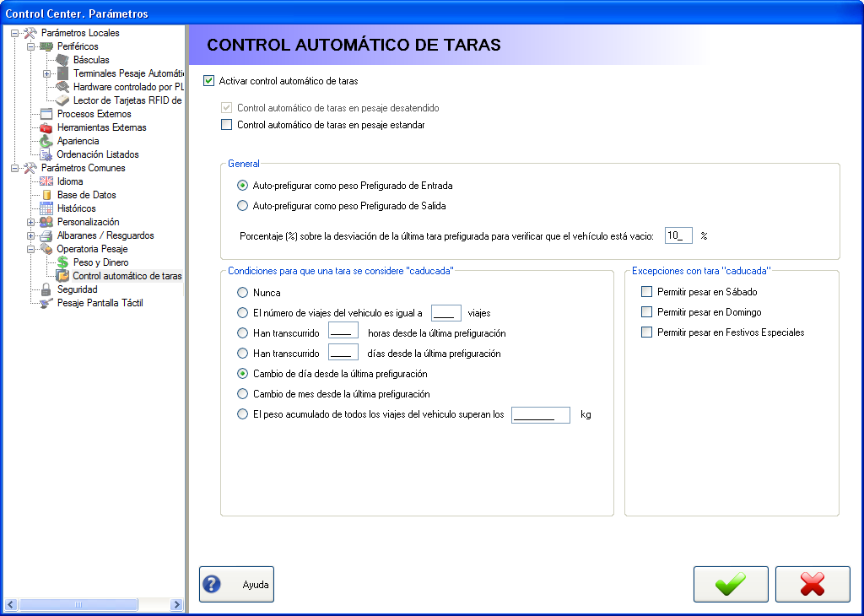Viewport: 864px width, 616px height.
Task: Click tree panel scroll right arrow
Action: coord(176,604)
